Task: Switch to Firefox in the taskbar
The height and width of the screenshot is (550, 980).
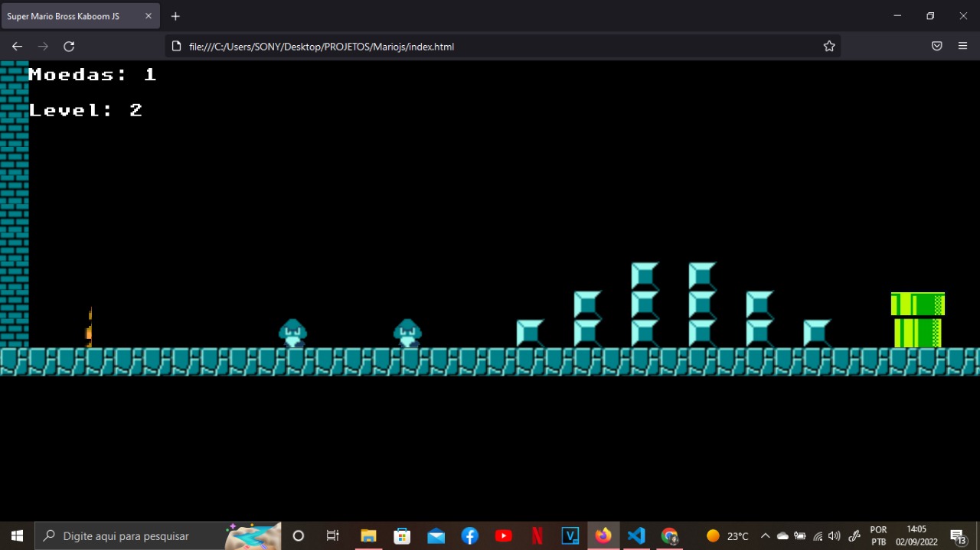Action: pyautogui.click(x=603, y=536)
